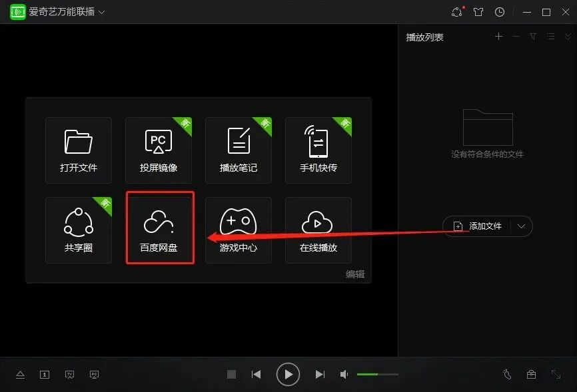Open the 播放笔记 notes tile

[238, 150]
